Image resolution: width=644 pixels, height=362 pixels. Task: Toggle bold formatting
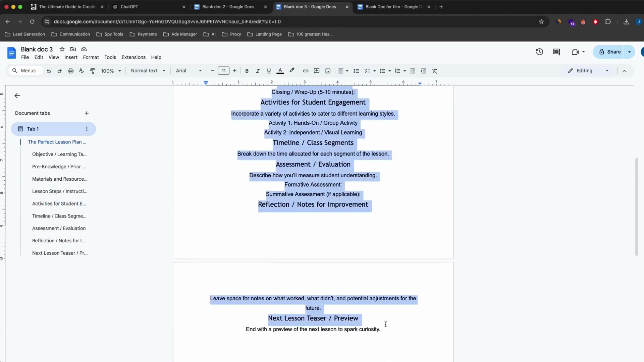(x=247, y=71)
